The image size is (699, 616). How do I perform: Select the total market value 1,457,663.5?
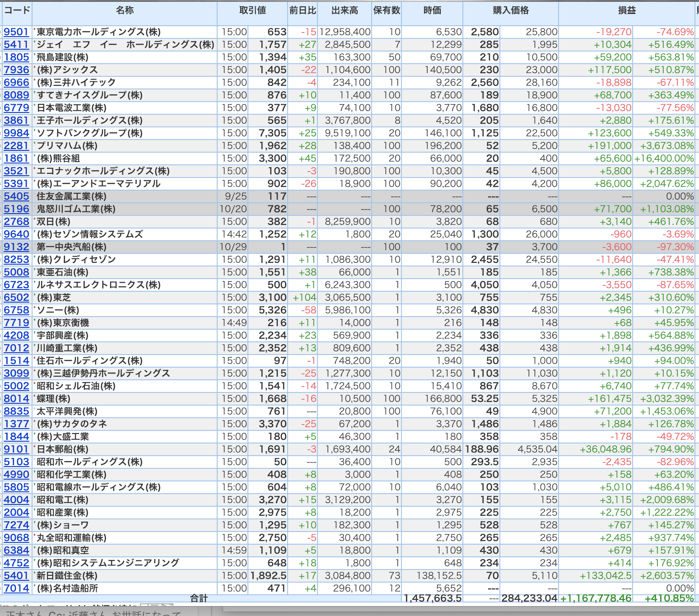[433, 598]
